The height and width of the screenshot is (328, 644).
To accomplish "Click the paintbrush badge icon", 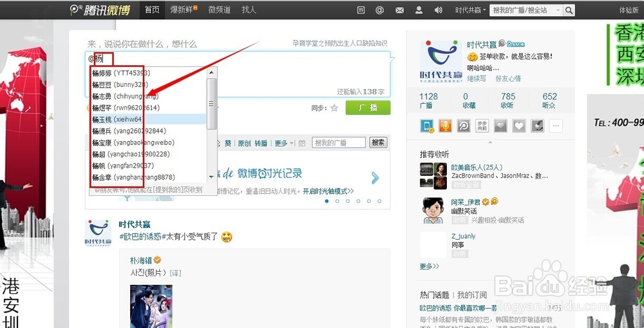I will click(x=537, y=126).
